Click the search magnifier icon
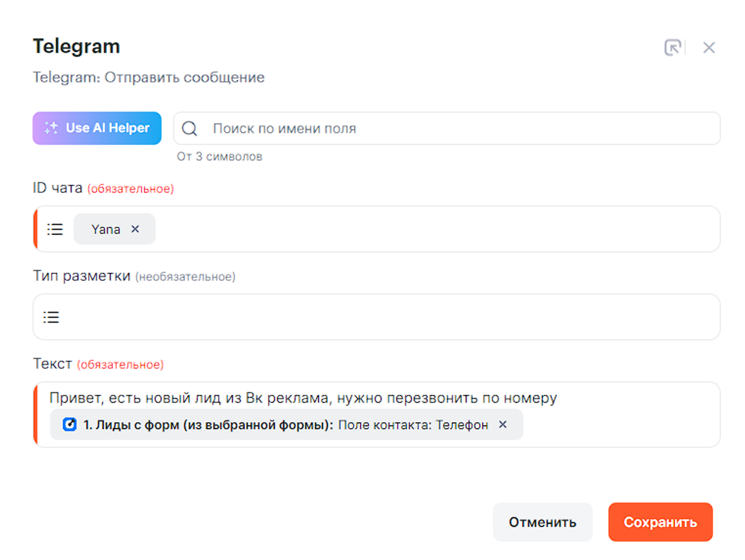This screenshot has height=560, width=745. (x=189, y=128)
